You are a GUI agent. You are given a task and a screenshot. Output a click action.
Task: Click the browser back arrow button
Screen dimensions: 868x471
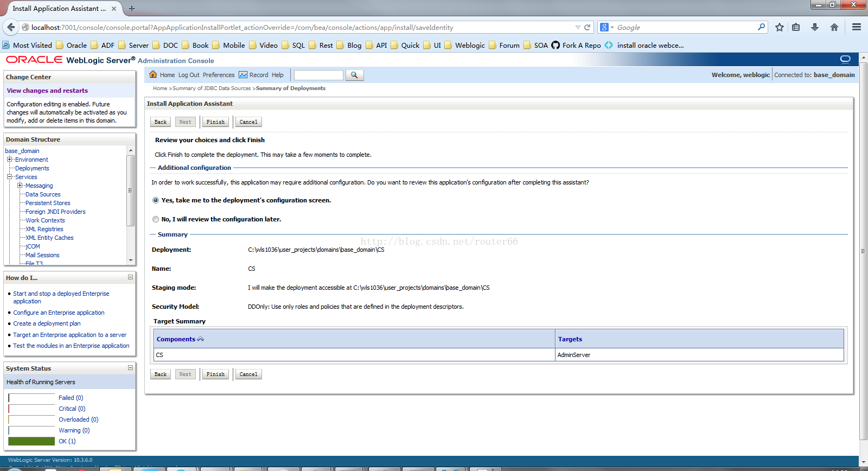click(11, 27)
